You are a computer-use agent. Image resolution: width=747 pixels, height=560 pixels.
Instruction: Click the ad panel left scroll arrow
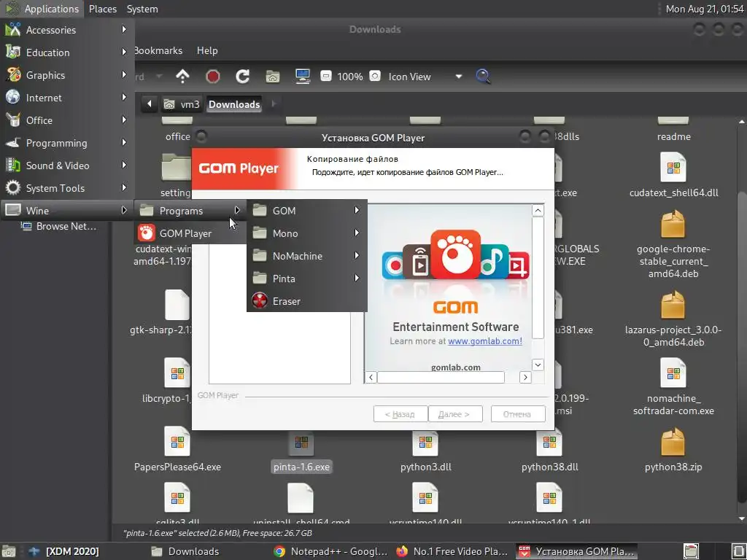click(371, 377)
